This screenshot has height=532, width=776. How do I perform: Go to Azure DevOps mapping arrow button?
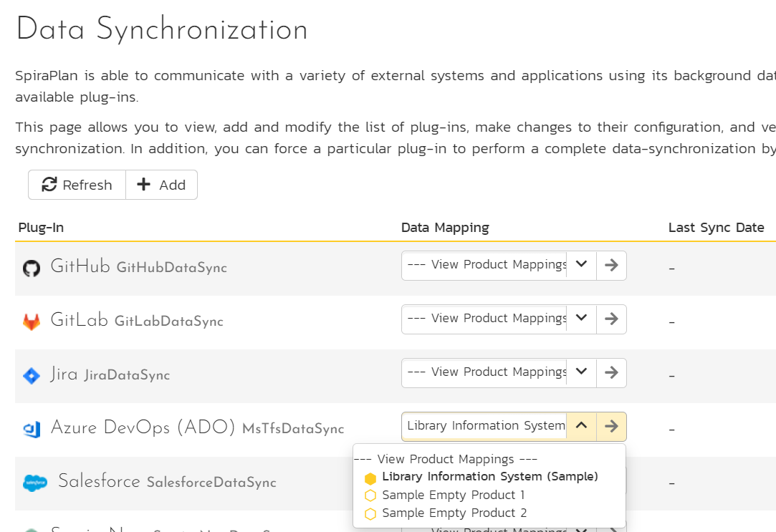click(612, 427)
